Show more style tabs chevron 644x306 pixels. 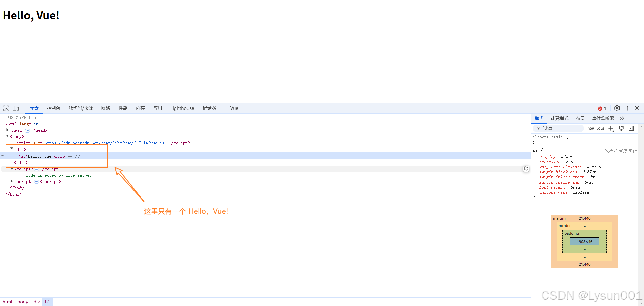coord(622,118)
